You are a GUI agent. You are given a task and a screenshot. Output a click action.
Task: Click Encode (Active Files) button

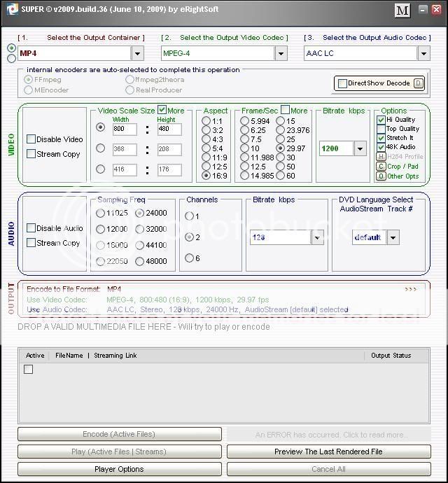(x=120, y=434)
